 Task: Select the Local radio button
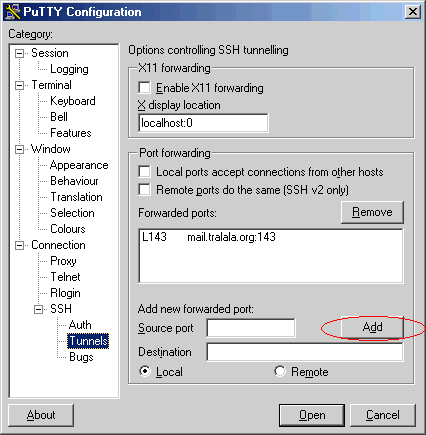coord(145,371)
